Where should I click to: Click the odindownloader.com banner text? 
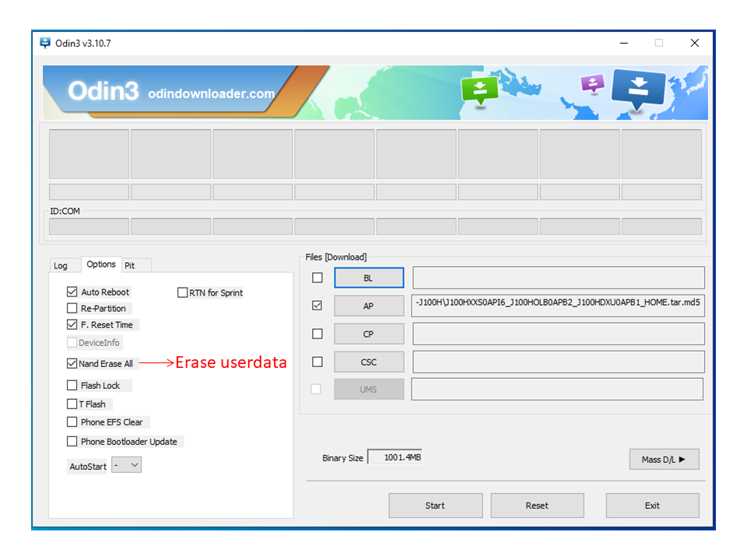click(211, 93)
